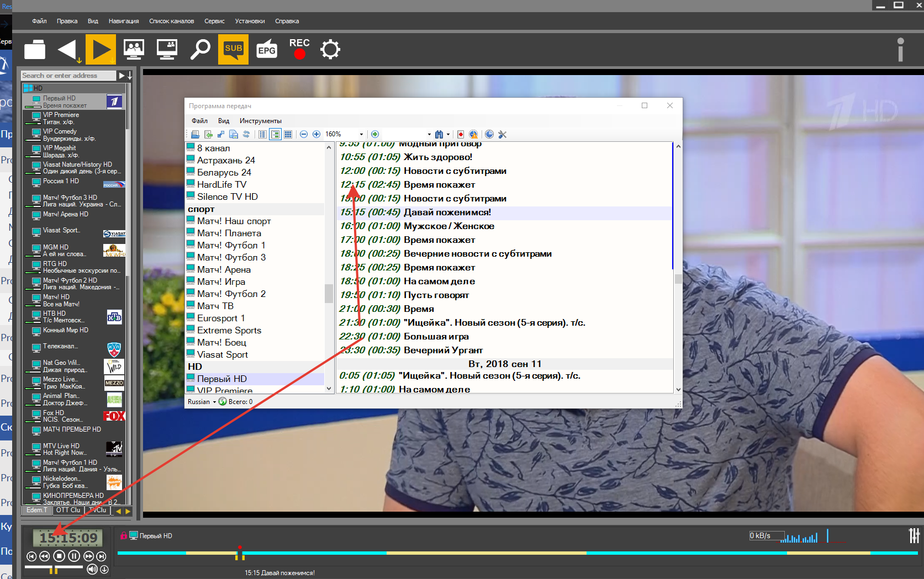
Task: Toggle the highlighted play-forward toolbar button
Action: (x=101, y=50)
